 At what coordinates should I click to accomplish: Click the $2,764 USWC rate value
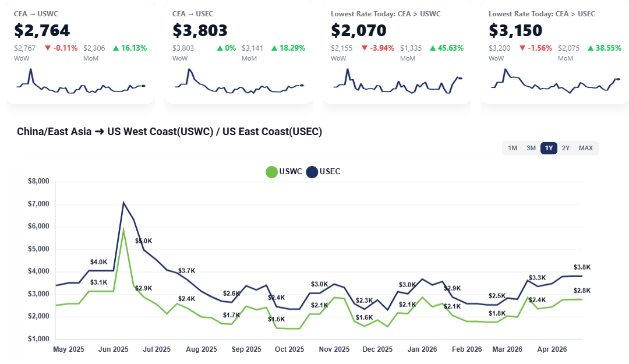[42, 30]
